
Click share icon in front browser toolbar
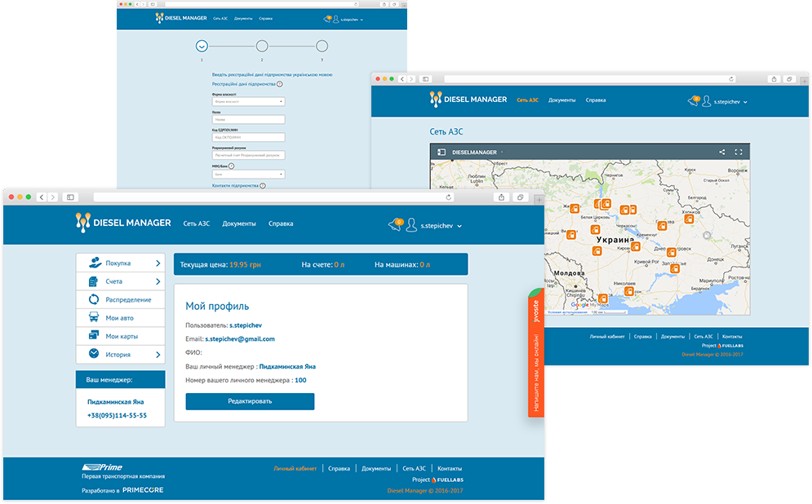[x=501, y=197]
